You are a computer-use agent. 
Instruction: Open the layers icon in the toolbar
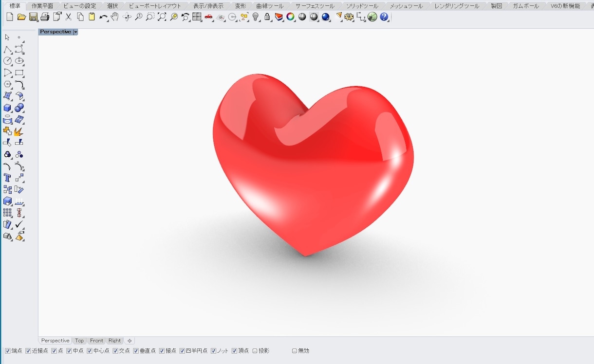point(279,17)
